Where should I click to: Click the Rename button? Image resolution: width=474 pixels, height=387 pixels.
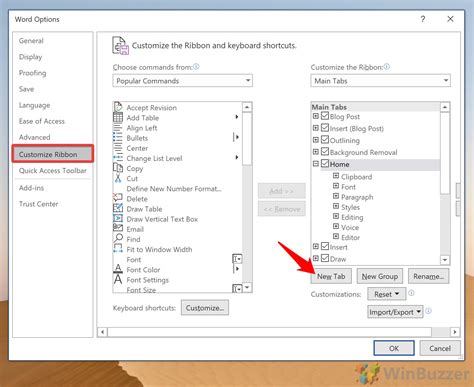point(428,276)
